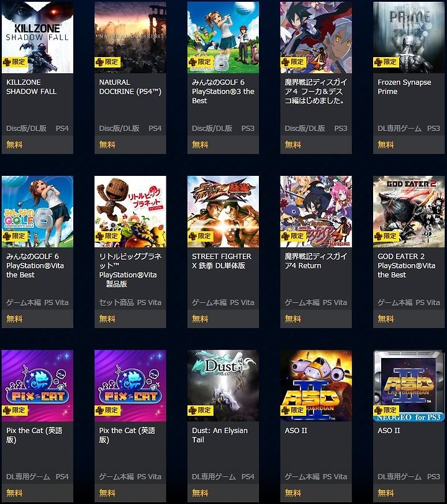Click the Street Fighter X Tekken artwork

pyautogui.click(x=223, y=211)
